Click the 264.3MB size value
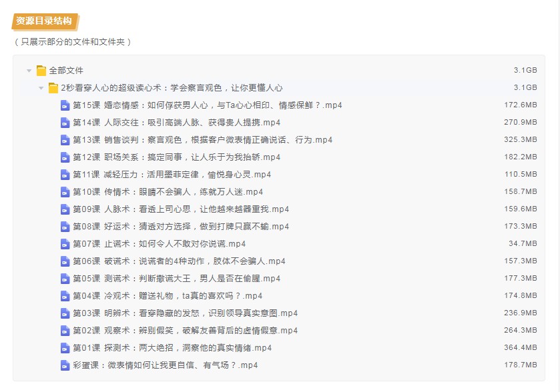The height and width of the screenshot is (392, 560). tap(521, 330)
